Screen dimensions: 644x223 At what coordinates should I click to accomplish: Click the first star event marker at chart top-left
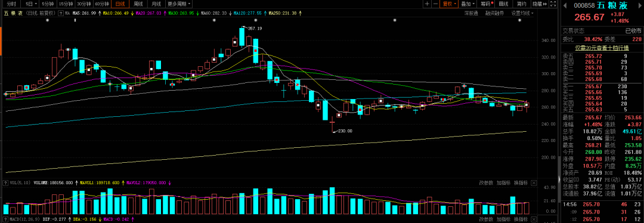[47, 20]
